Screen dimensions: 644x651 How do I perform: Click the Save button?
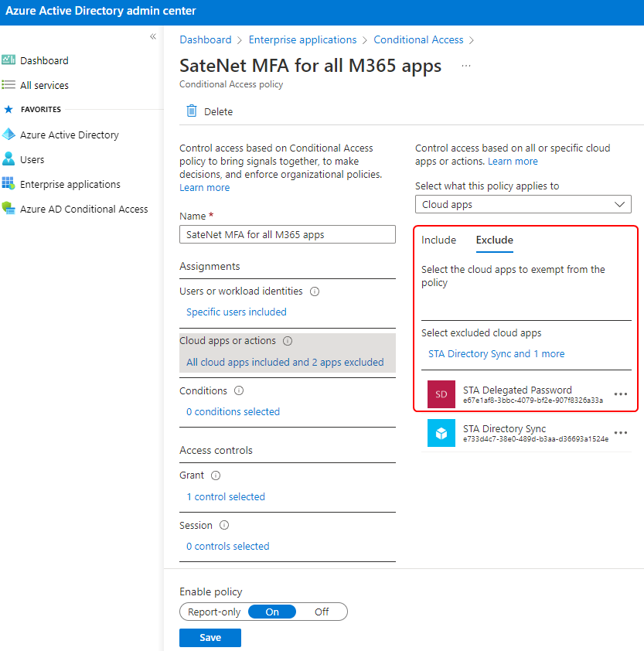click(x=210, y=637)
